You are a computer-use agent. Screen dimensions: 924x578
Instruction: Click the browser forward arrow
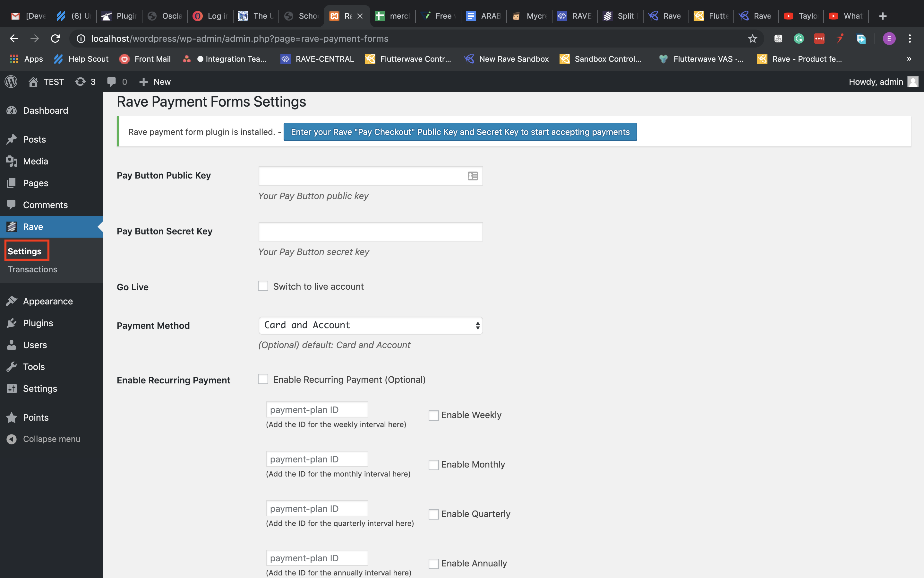click(35, 39)
